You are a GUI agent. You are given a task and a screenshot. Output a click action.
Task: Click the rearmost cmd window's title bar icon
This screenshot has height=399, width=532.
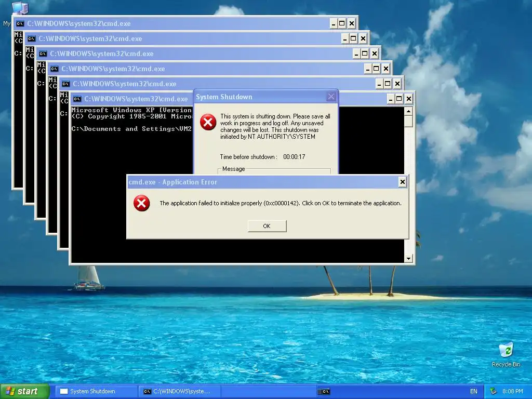click(20, 24)
